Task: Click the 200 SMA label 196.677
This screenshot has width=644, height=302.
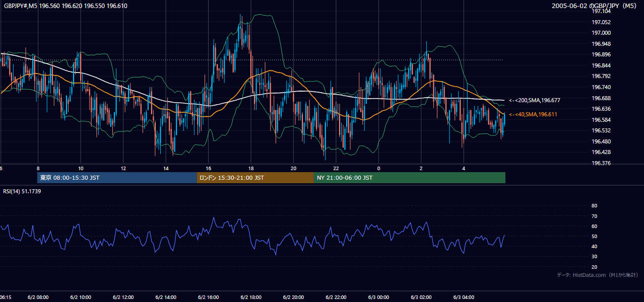Action: pyautogui.click(x=535, y=101)
